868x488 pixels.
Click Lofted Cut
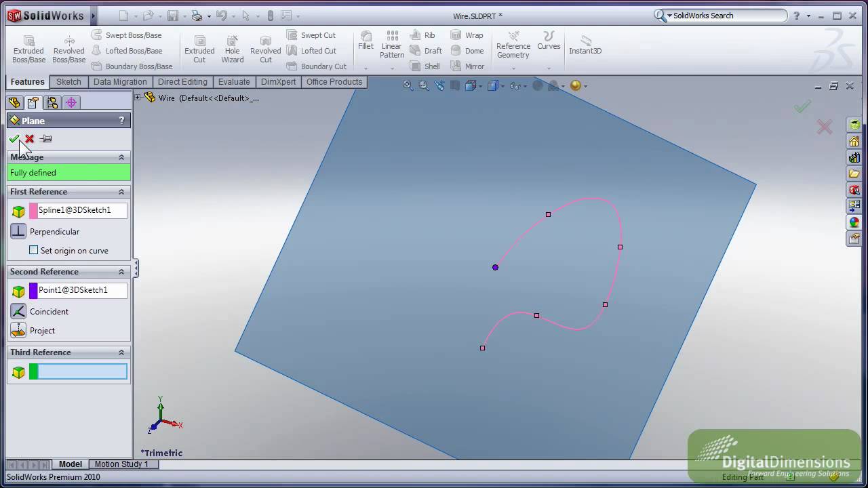pos(311,51)
